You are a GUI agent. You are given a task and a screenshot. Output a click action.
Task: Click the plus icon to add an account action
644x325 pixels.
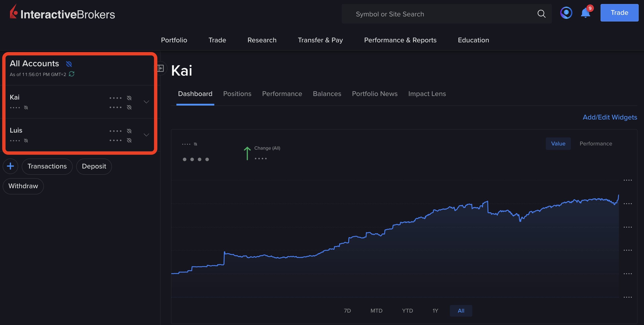point(10,166)
